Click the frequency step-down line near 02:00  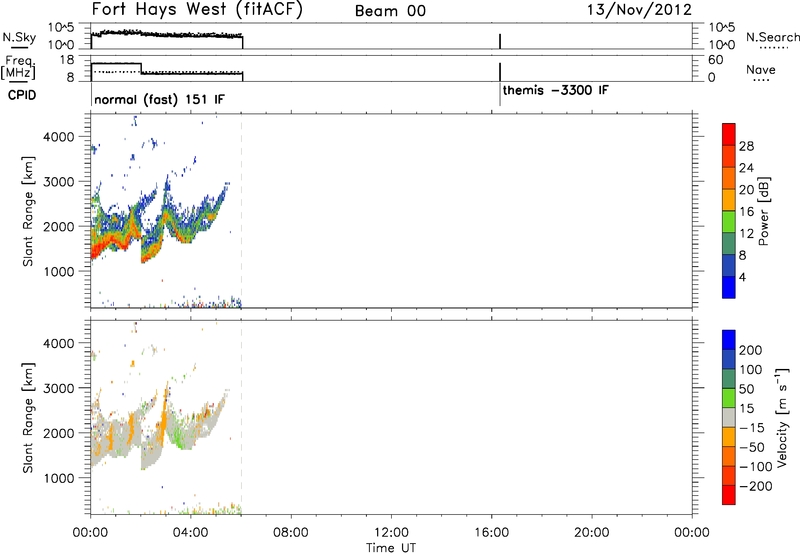141,68
